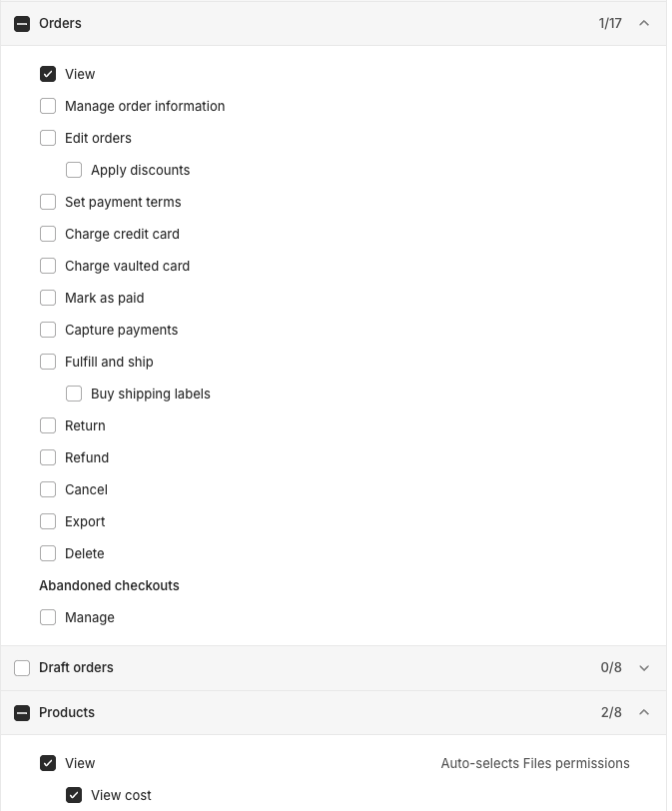This screenshot has width=672, height=811.
Task: Uncheck the Products View cost checkbox
Action: tap(74, 795)
